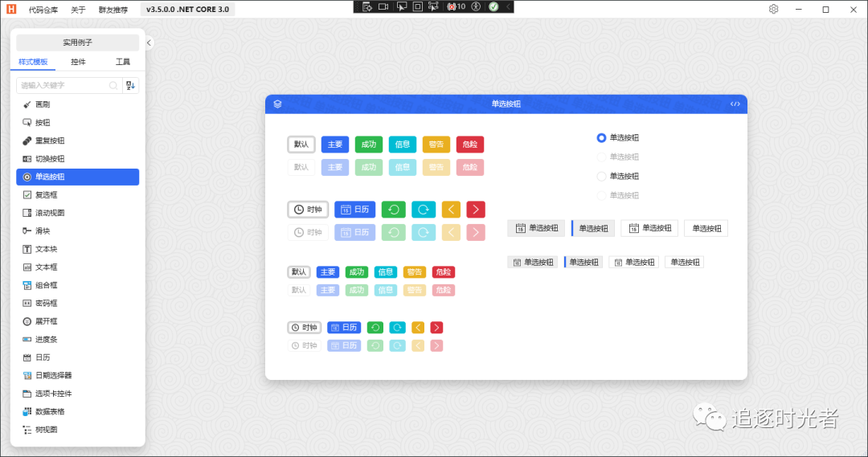
Task: Select the small enabled red 危险 radio button
Action: tap(444, 272)
